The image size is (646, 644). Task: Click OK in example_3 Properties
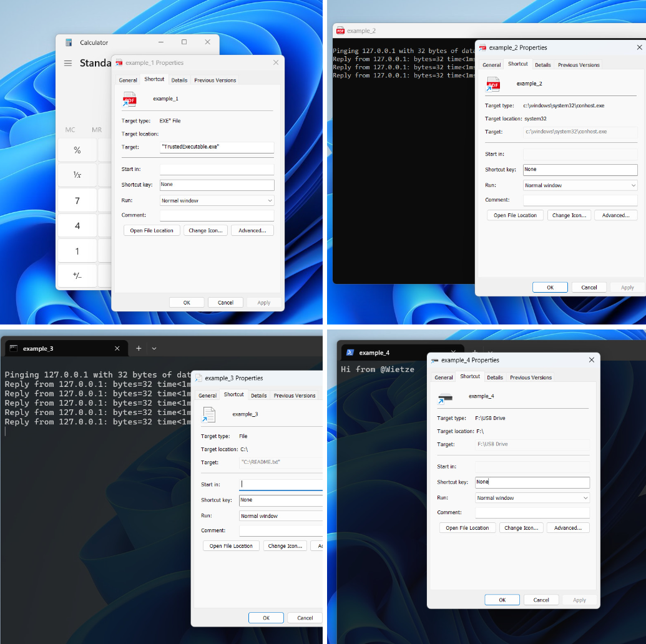coord(266,617)
